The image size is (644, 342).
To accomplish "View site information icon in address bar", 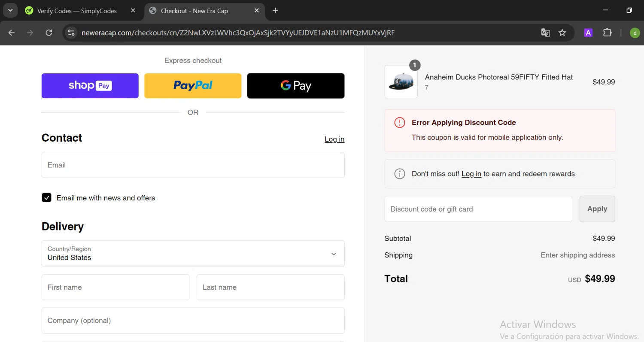I will click(71, 33).
